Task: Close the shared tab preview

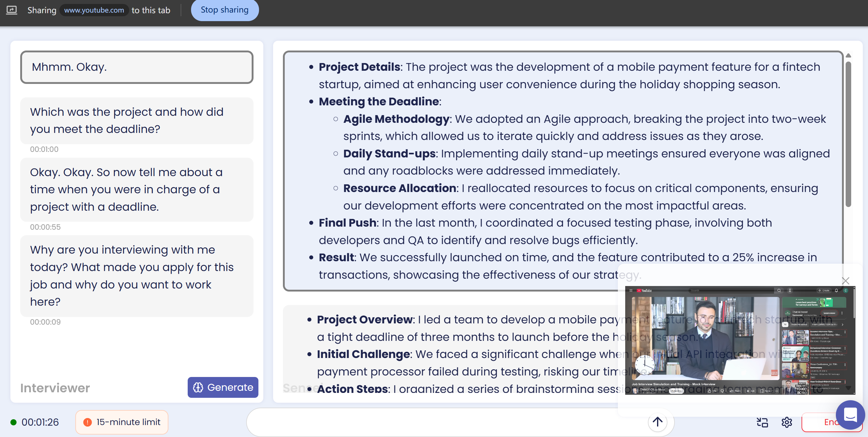Action: pos(845,281)
